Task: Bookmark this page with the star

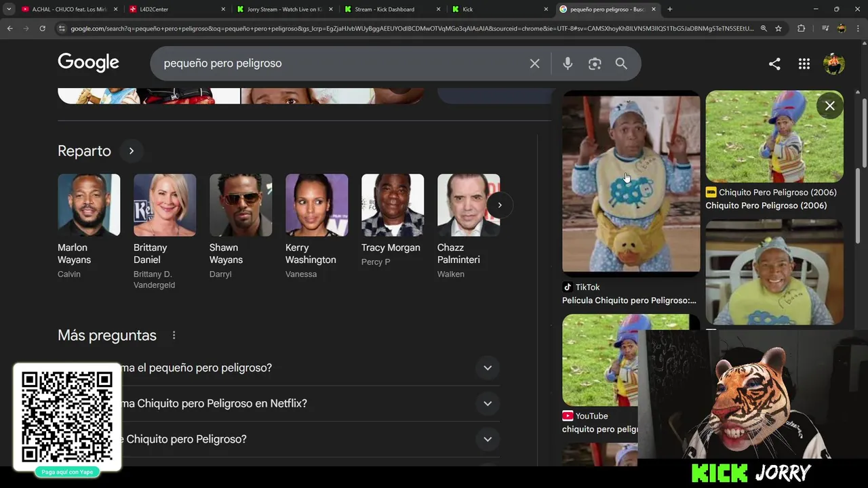Action: point(778,28)
